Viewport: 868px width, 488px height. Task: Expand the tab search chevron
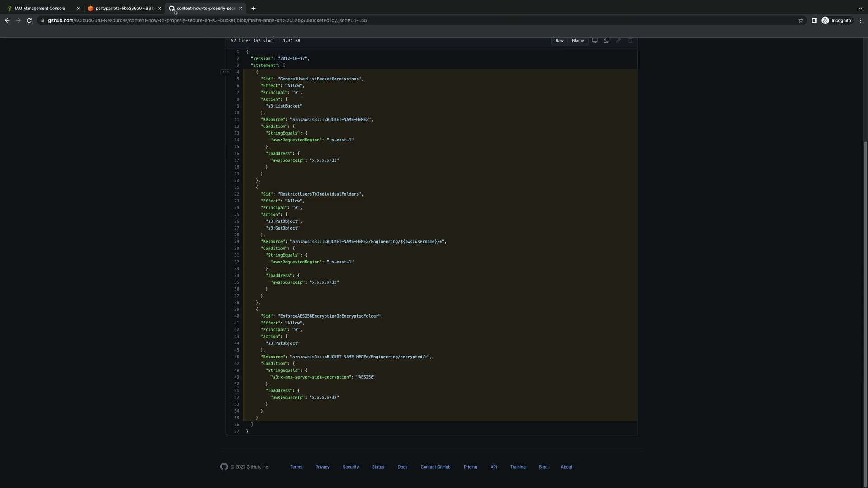click(x=860, y=8)
